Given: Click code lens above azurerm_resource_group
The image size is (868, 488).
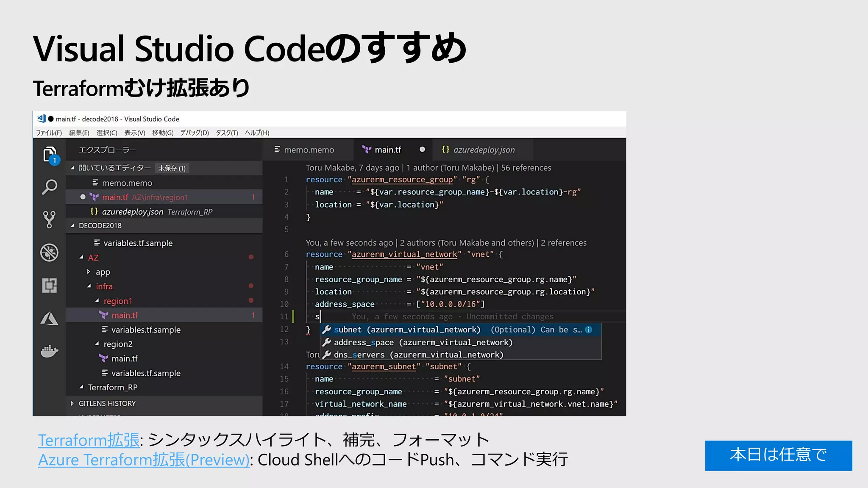Looking at the screenshot, I should 428,168.
